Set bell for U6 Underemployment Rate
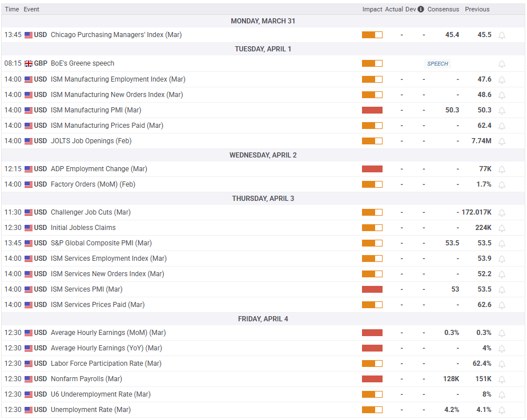 [502, 395]
